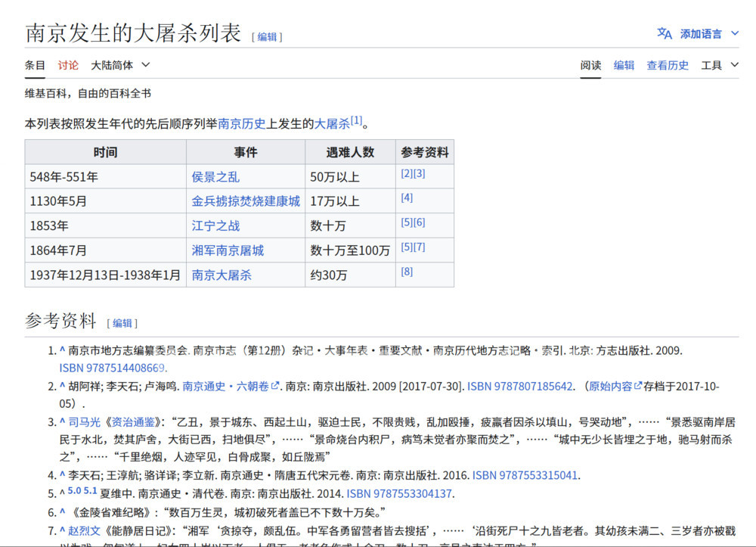Follow the 江宁之战 link
This screenshot has width=756, height=547.
click(x=215, y=225)
